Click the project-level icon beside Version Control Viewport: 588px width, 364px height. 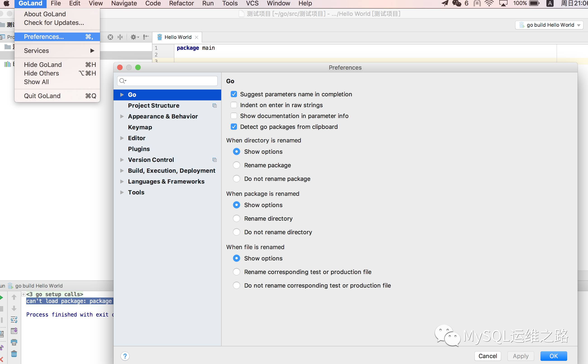[215, 160]
